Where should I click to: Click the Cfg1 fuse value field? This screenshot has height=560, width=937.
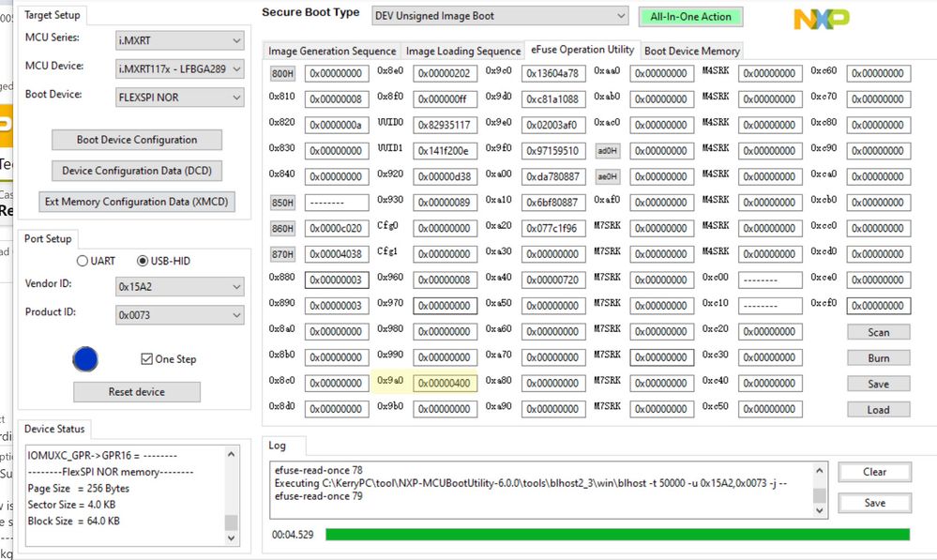click(x=445, y=254)
